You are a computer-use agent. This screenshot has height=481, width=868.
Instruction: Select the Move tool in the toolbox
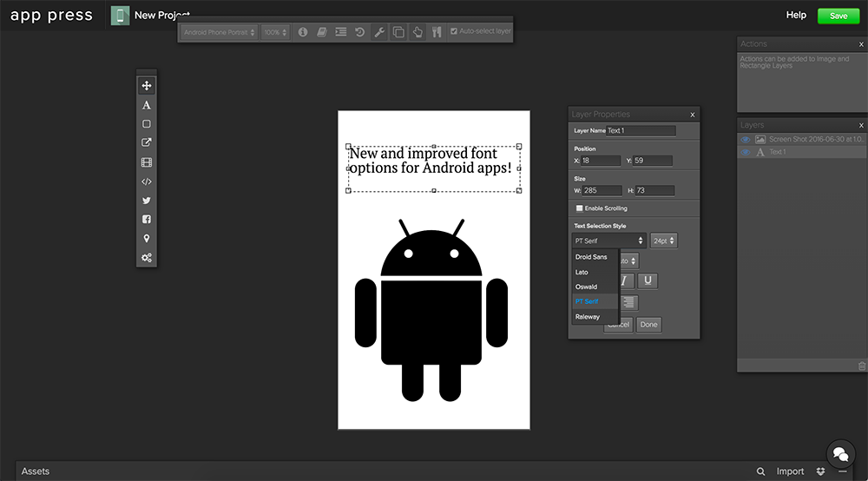coord(146,86)
